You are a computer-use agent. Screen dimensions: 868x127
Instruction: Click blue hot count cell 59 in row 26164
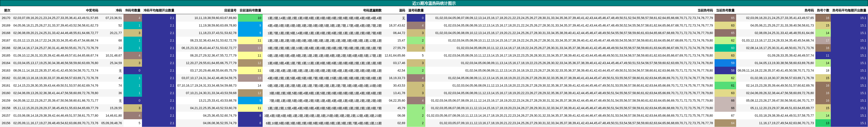725,63
